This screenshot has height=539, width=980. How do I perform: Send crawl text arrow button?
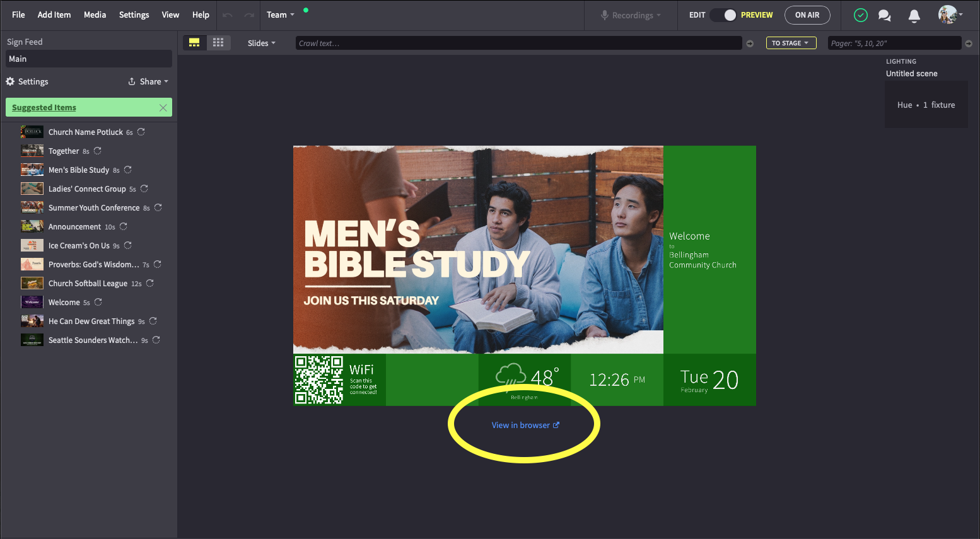pos(750,43)
